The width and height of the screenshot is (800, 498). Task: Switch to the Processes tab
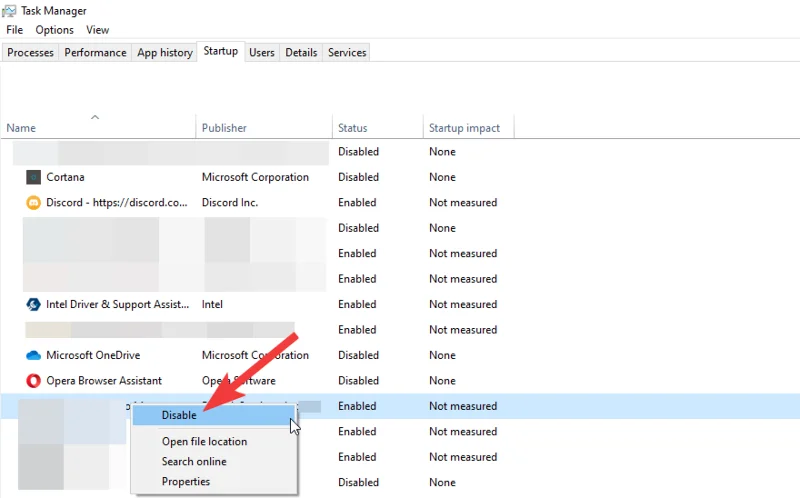pos(30,52)
